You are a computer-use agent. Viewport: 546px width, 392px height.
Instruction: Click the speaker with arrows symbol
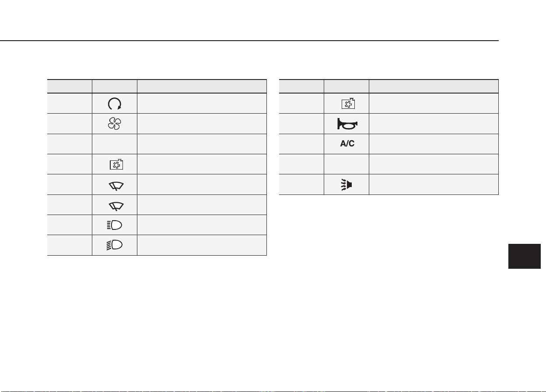[346, 185]
